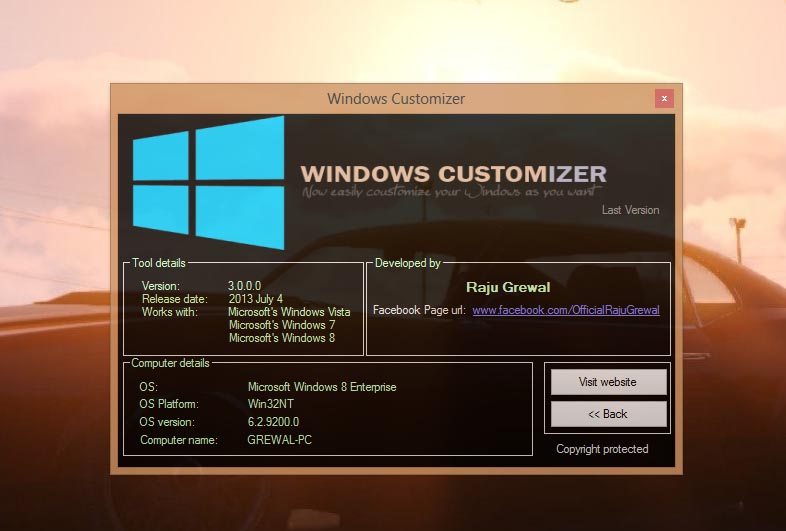Click developer name Raju Grewal
Viewport: 786px width, 531px height.
tap(508, 287)
